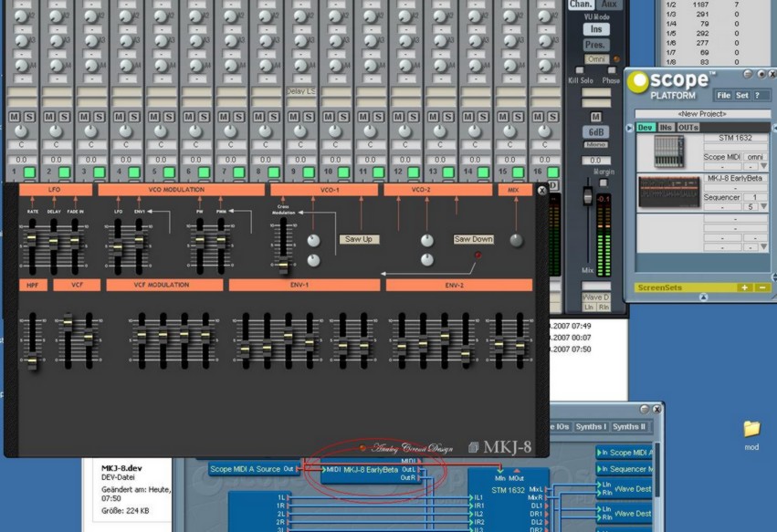Solo mixer channel 12
Image resolution: width=777 pixels, height=532 pixels.
tap(414, 117)
